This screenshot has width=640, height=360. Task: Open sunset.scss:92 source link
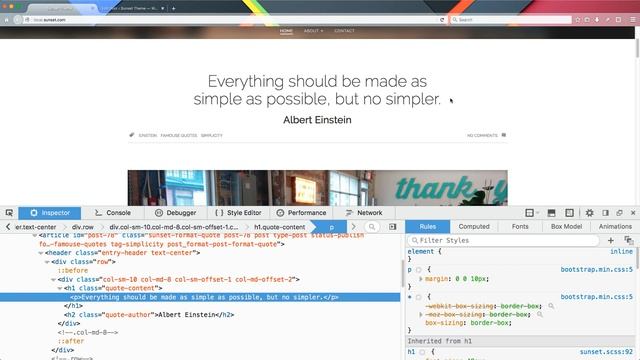click(x=606, y=351)
